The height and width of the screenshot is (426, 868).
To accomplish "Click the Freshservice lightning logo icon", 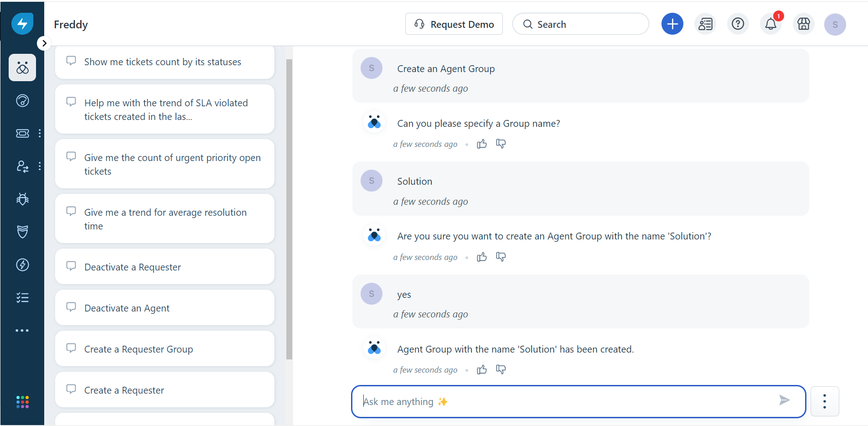I will [22, 24].
